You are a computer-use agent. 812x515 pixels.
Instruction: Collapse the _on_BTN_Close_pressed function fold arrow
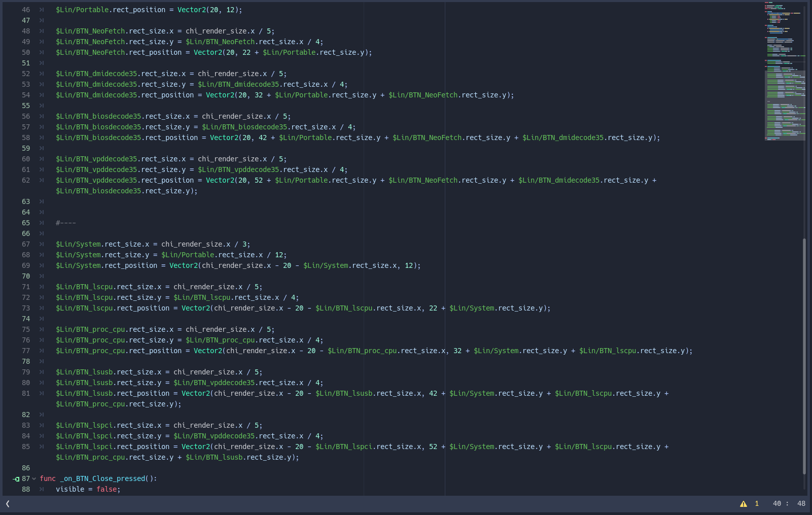click(x=34, y=478)
